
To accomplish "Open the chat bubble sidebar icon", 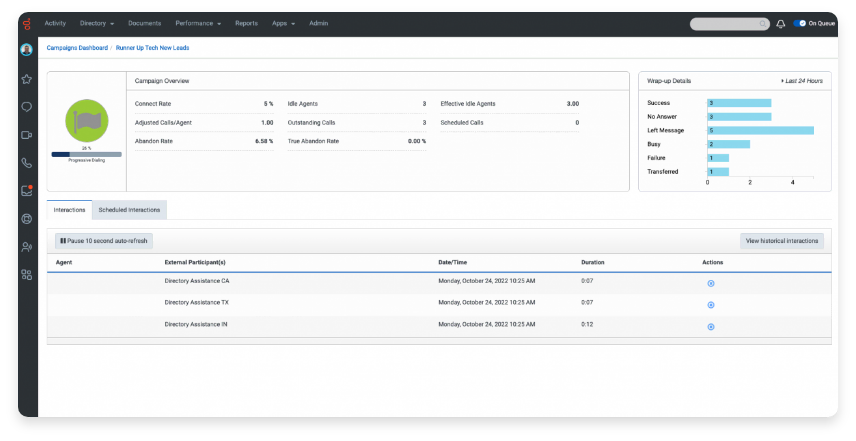I will (x=26, y=107).
